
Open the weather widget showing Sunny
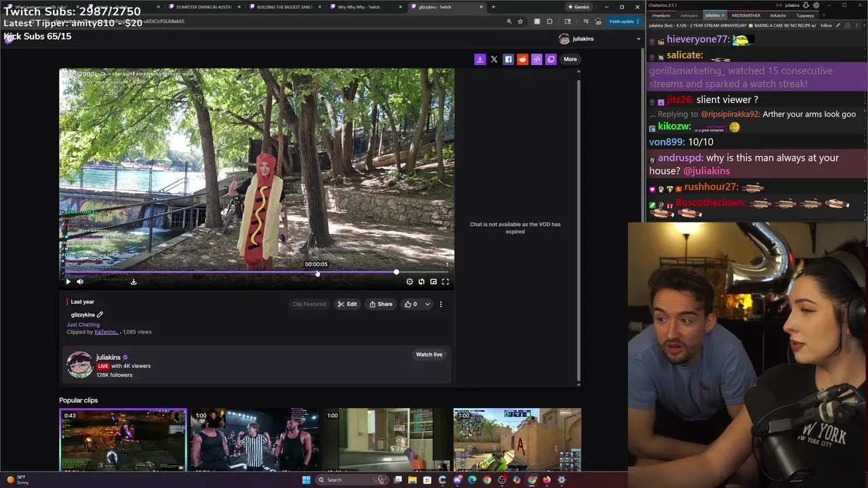17,480
